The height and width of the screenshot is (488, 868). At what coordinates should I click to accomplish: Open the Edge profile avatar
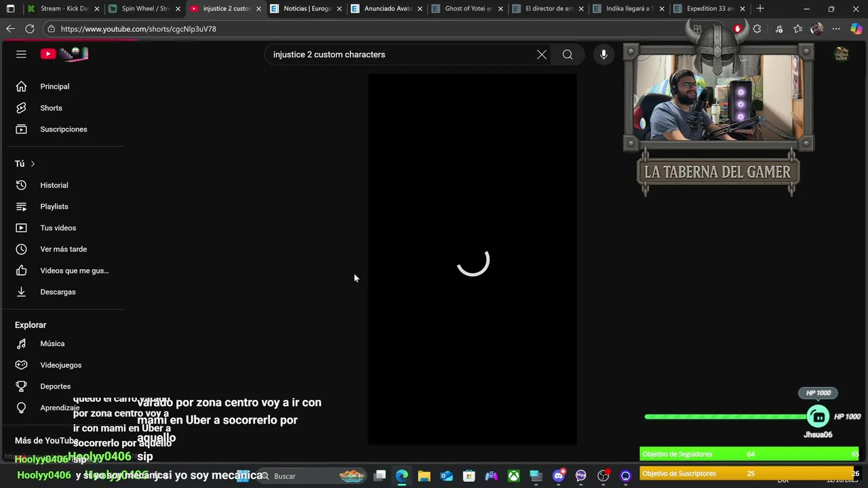[816, 29]
